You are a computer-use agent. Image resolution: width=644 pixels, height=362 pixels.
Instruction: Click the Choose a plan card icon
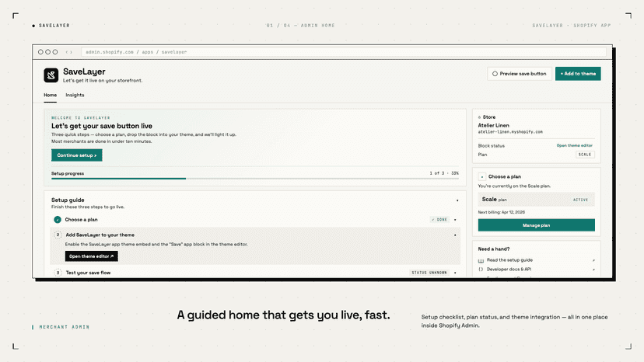tap(481, 176)
